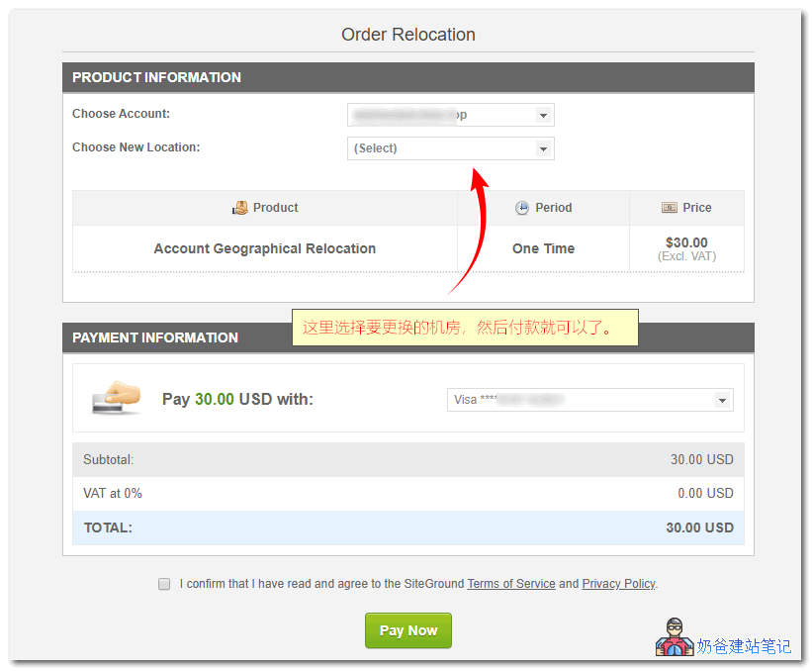The image size is (812, 671).
Task: Tick the agree to terms checkbox
Action: coord(164,584)
